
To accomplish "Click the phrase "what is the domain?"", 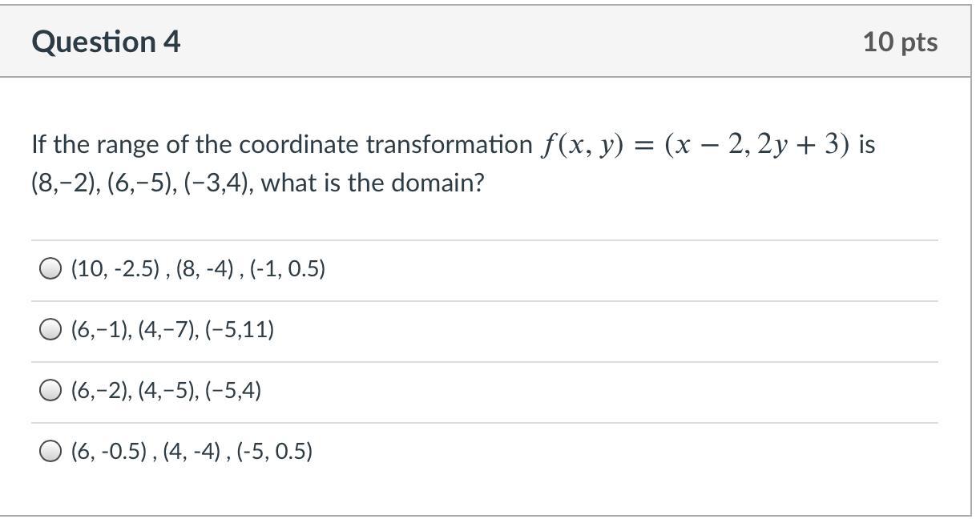I will click(x=373, y=184).
